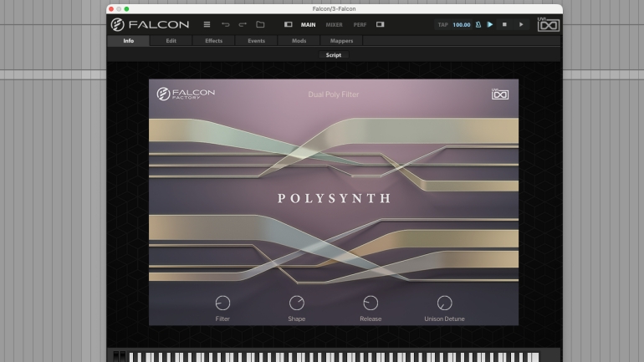Toggle the right sidebar panel icon
644x362 pixels.
pos(381,24)
